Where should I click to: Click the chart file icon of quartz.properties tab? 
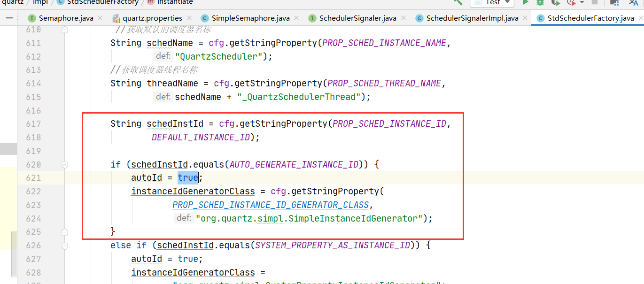[116, 19]
